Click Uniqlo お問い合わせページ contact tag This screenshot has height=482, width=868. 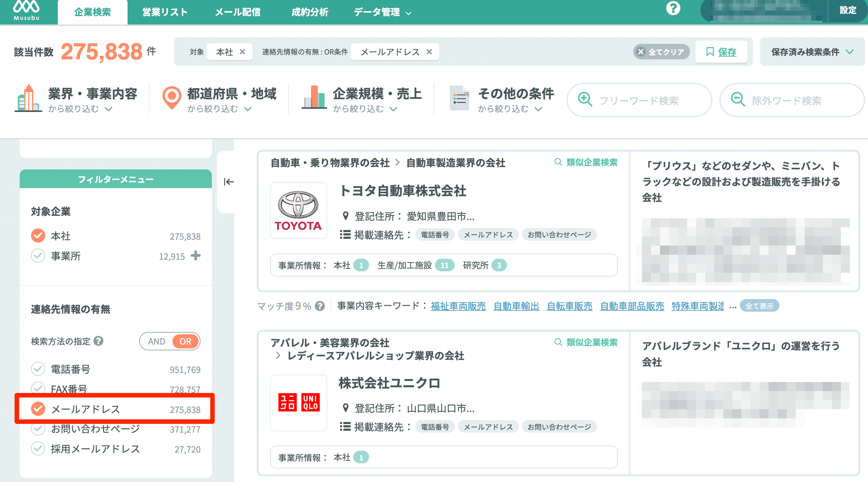coord(559,427)
